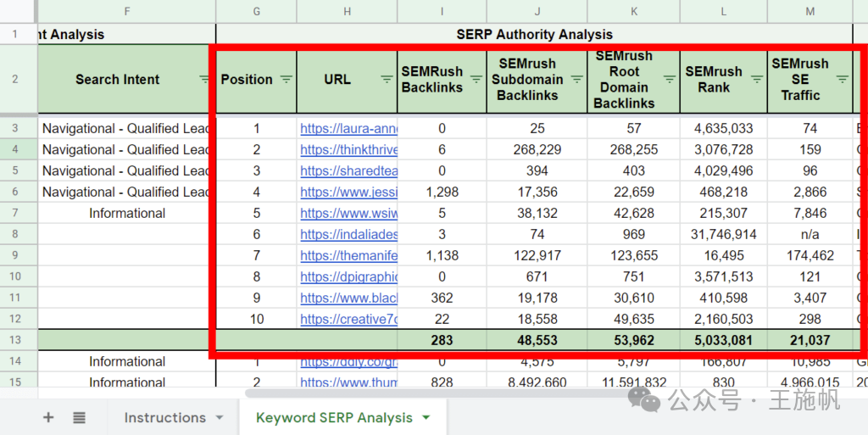Select average cell 5,033,081
This screenshot has width=868, height=435.
[724, 340]
